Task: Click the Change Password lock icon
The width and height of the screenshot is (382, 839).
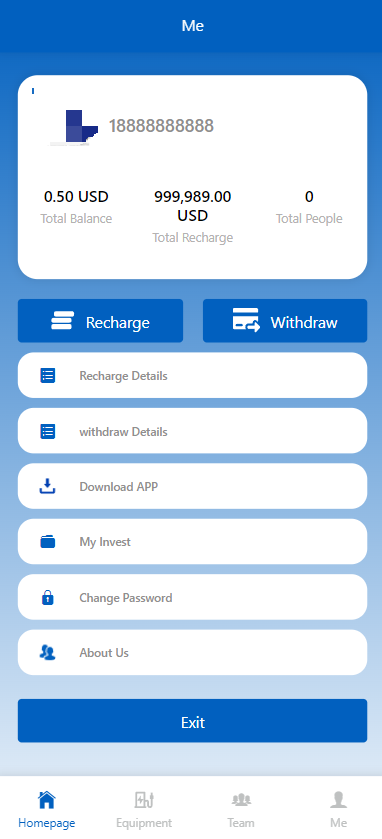Action: pyautogui.click(x=48, y=597)
